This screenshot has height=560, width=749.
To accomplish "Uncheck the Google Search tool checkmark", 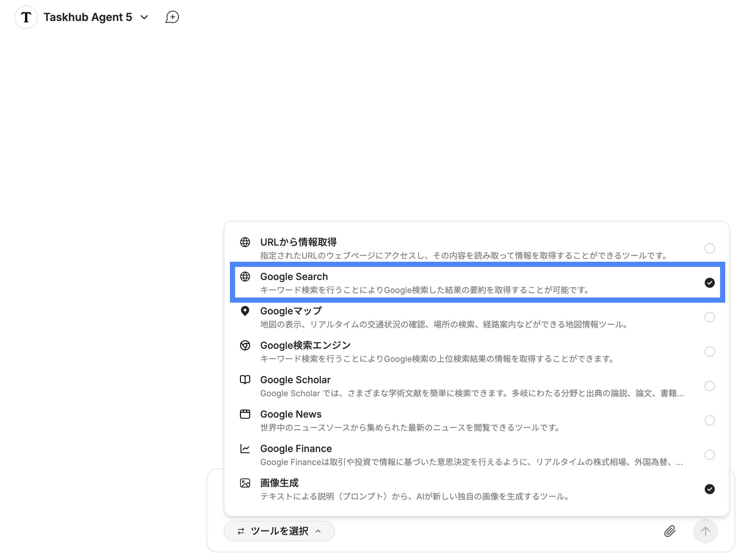I will pos(709,283).
